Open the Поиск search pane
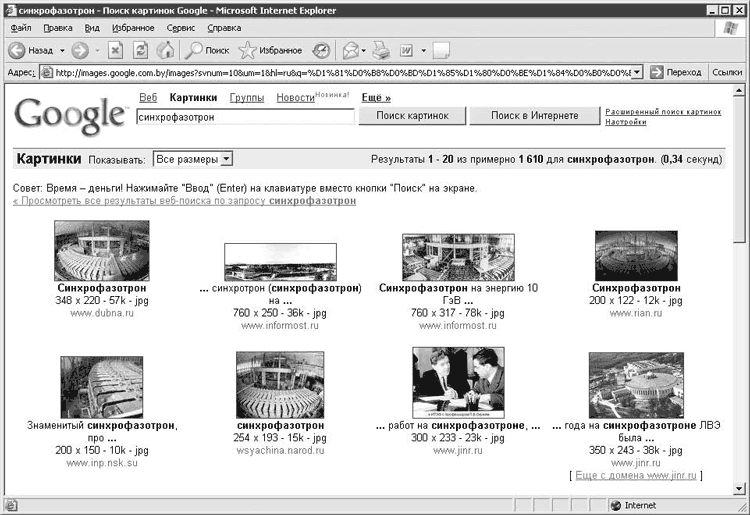This screenshot has width=750, height=515. click(207, 50)
